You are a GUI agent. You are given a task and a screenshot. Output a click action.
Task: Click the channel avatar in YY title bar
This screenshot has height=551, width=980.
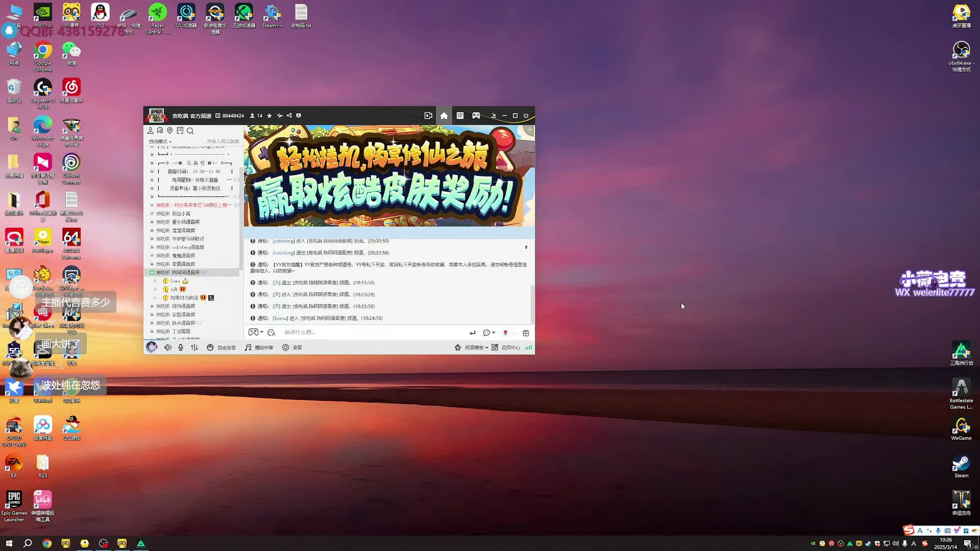(x=157, y=116)
